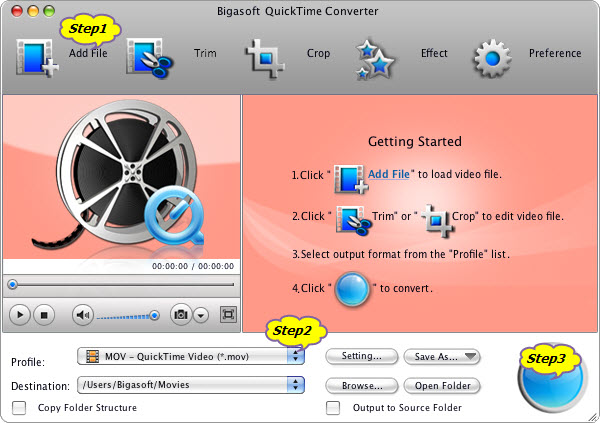Click the 00:00:00 / 00:00:00 time display
The image size is (600, 423).
coord(193,266)
